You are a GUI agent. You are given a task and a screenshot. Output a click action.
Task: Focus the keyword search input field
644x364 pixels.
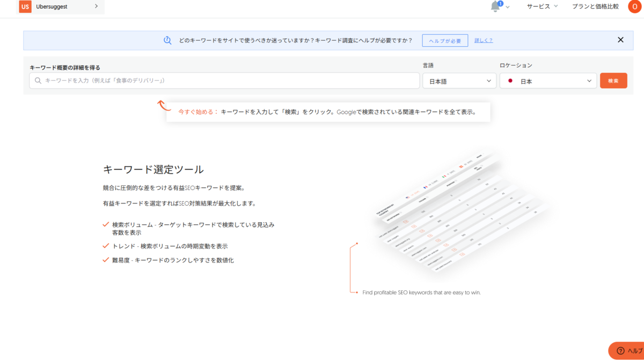(224, 81)
